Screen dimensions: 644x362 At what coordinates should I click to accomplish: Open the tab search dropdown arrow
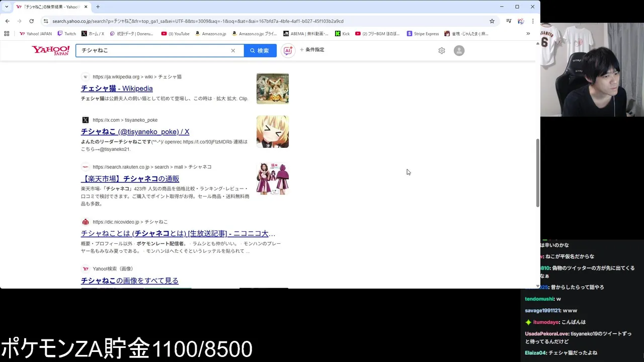6,7
